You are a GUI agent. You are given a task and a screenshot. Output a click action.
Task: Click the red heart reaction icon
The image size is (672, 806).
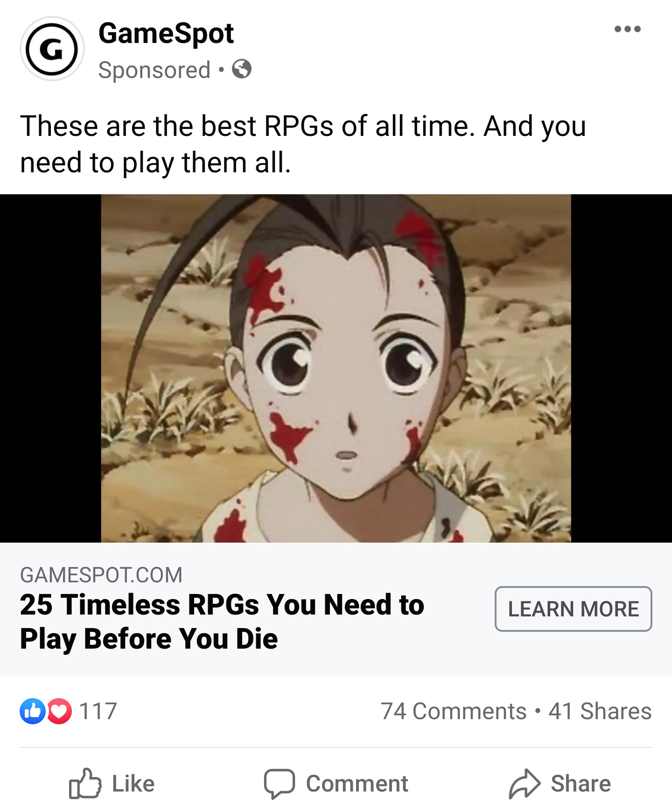tap(59, 711)
